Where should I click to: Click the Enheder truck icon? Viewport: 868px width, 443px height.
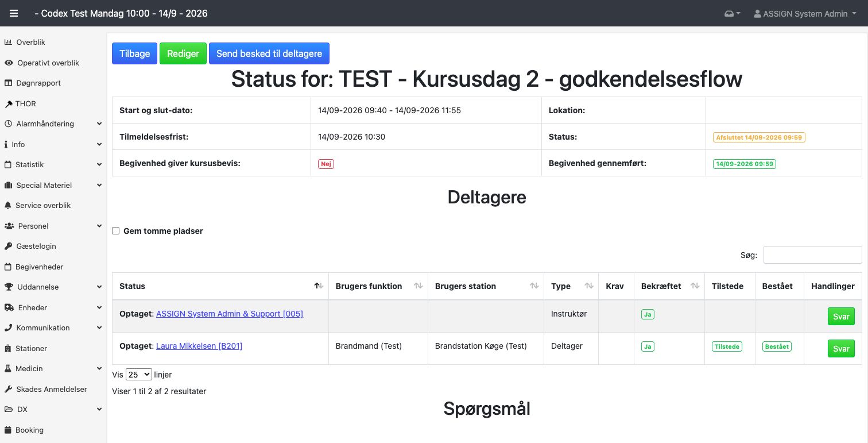(x=9, y=307)
